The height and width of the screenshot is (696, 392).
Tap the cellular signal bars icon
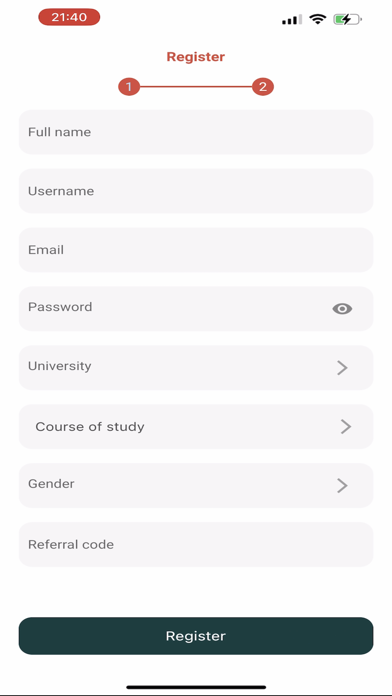(292, 20)
